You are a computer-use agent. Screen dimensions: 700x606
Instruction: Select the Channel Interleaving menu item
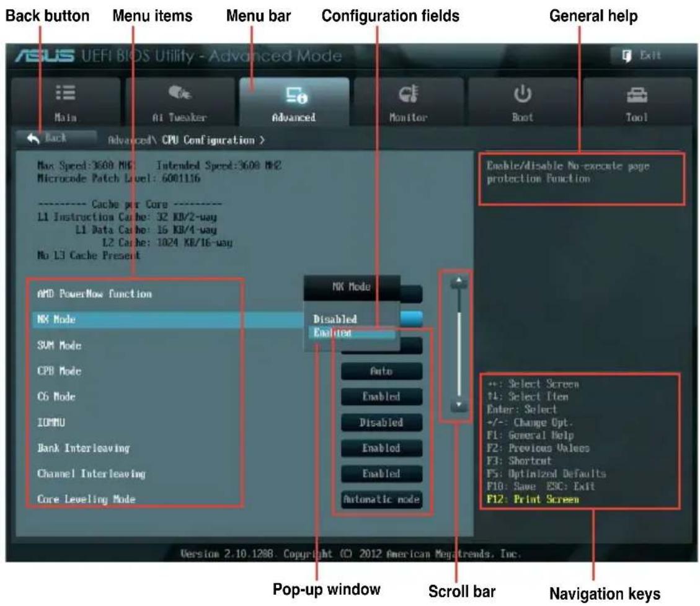coord(92,473)
